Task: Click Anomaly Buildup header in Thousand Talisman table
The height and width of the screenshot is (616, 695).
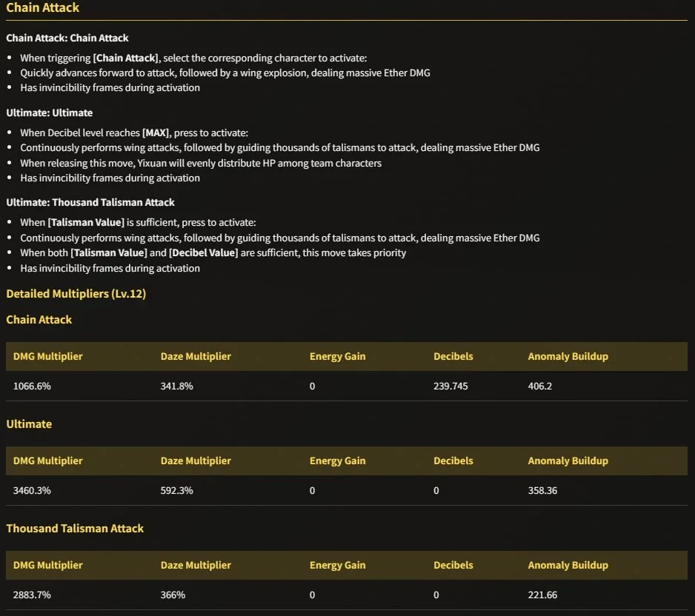Action: click(x=568, y=566)
